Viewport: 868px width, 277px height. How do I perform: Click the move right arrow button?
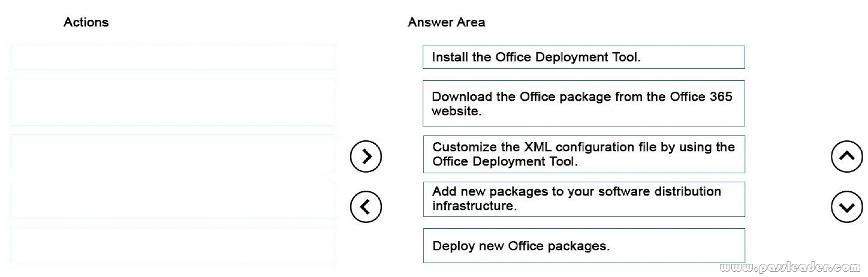(366, 156)
